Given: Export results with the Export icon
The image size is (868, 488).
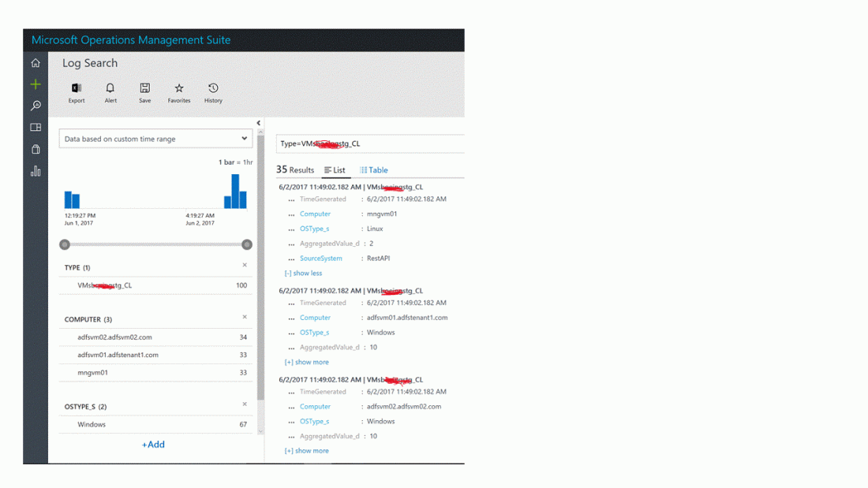Looking at the screenshot, I should [77, 92].
